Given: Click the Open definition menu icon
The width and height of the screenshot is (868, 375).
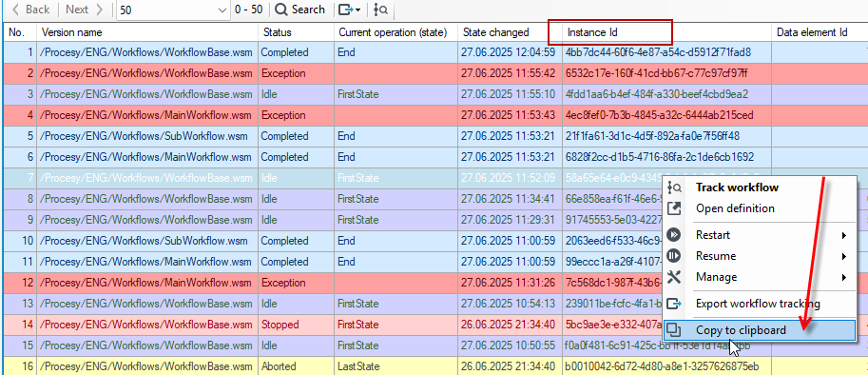Looking at the screenshot, I should (674, 208).
